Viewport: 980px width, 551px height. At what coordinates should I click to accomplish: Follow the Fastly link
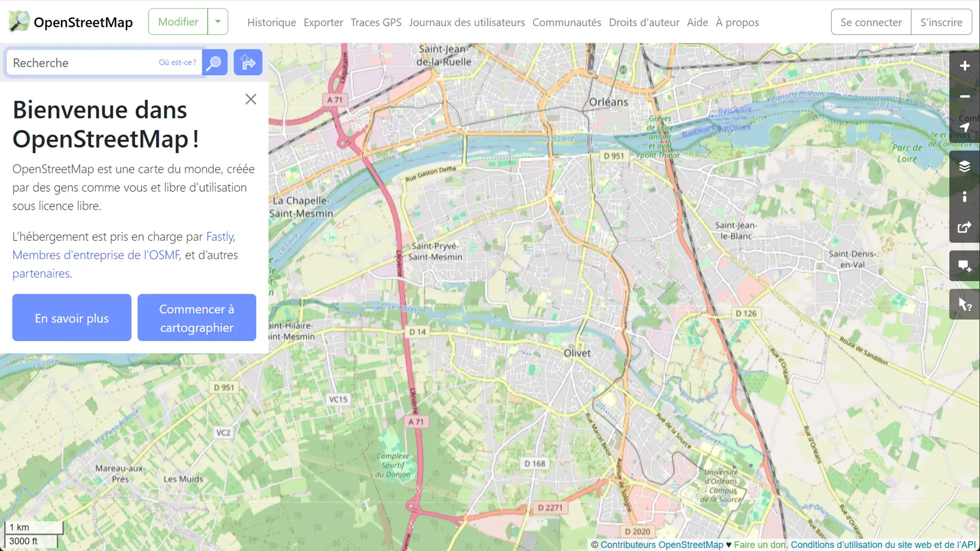point(219,237)
